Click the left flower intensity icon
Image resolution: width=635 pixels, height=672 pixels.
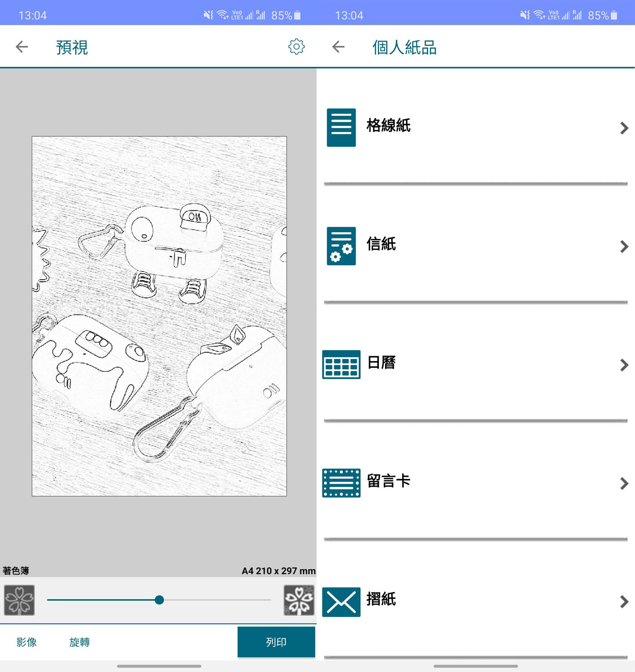click(19, 600)
